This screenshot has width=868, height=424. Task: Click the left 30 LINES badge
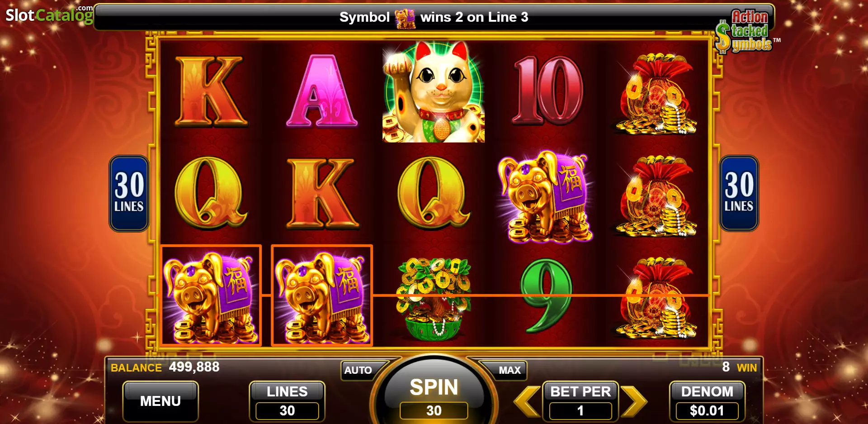click(129, 193)
